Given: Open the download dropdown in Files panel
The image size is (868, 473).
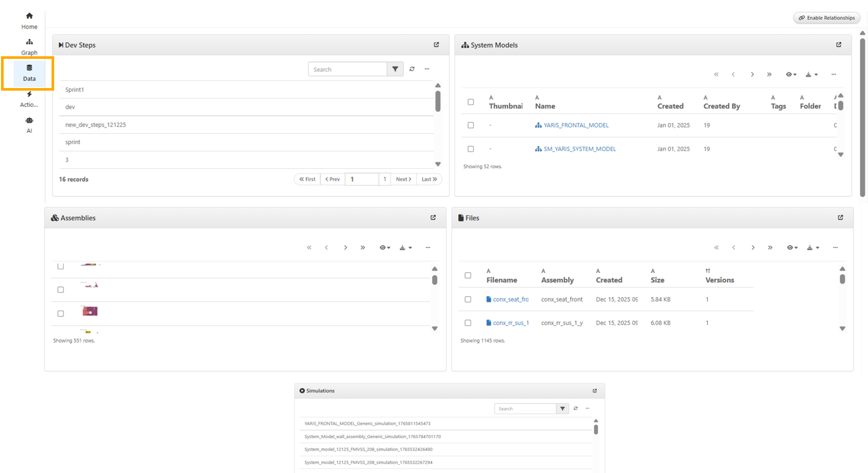Looking at the screenshot, I should [812, 248].
